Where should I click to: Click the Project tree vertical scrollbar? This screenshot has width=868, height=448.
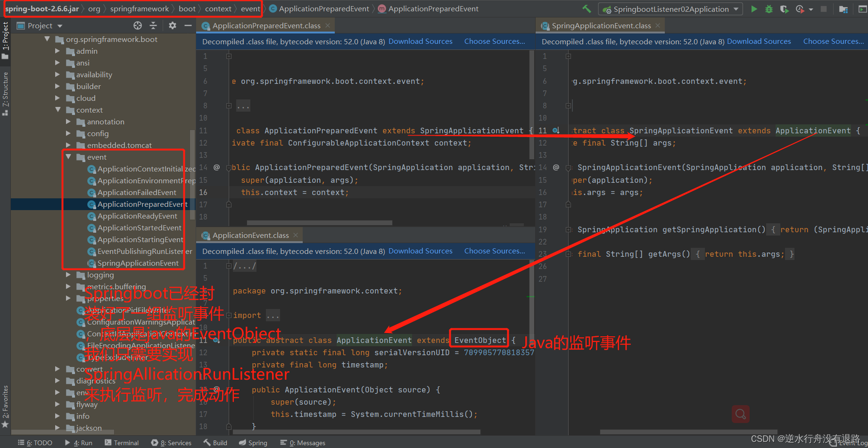192,174
